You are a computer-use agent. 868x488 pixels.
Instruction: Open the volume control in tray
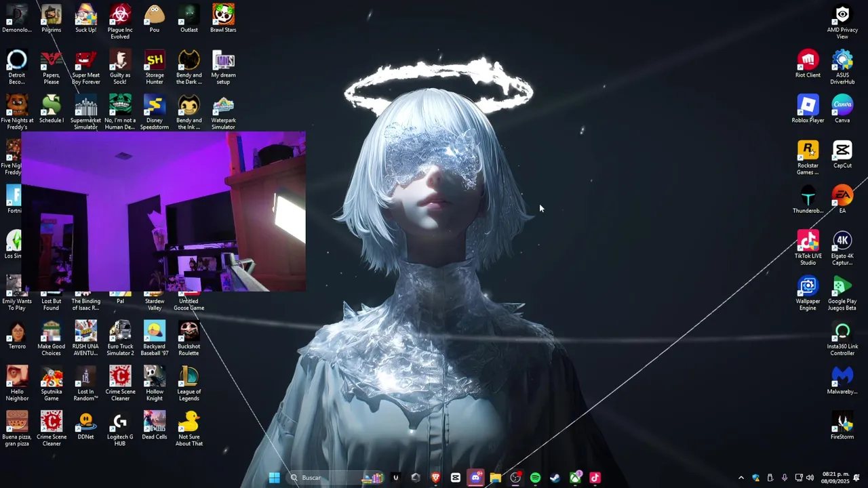pyautogui.click(x=810, y=478)
